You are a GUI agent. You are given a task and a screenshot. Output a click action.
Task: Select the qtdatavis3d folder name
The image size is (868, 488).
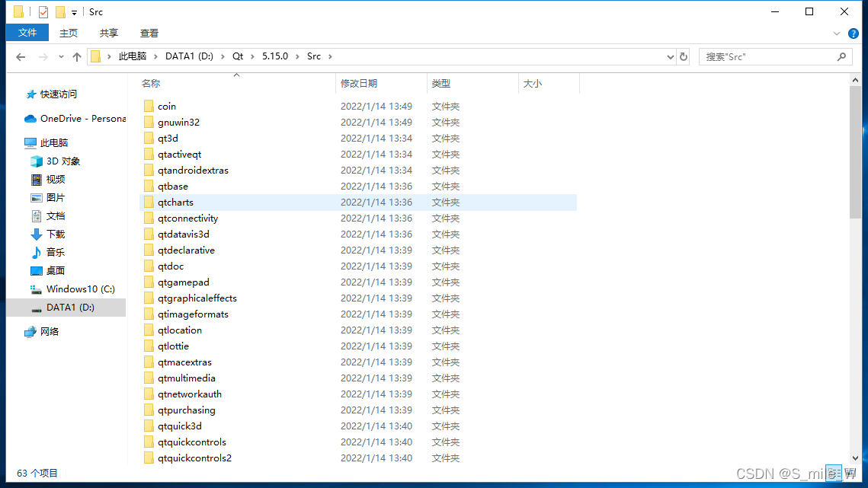(183, 234)
